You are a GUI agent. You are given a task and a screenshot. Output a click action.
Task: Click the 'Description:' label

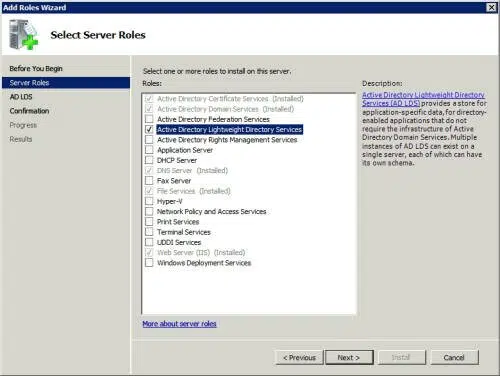[382, 83]
